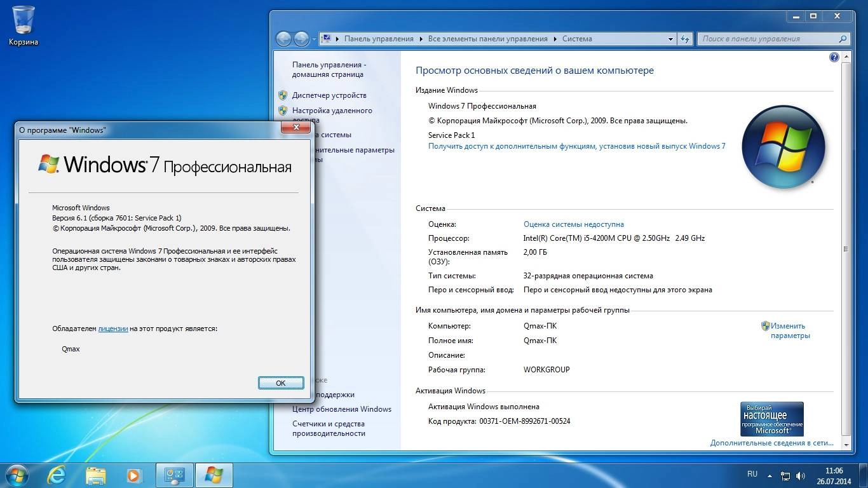Open Настройка удаленного доступа link
The height and width of the screenshot is (488, 868).
[332, 111]
